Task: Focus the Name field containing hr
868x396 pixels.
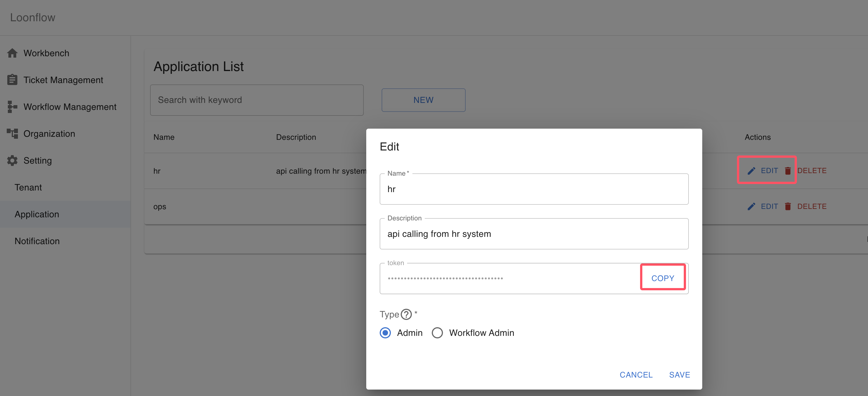Action: click(x=534, y=189)
